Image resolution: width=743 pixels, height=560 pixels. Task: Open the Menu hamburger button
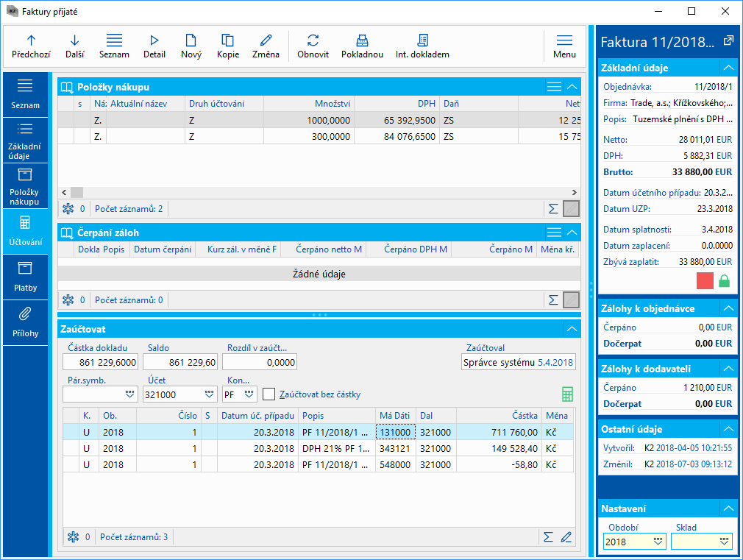564,46
